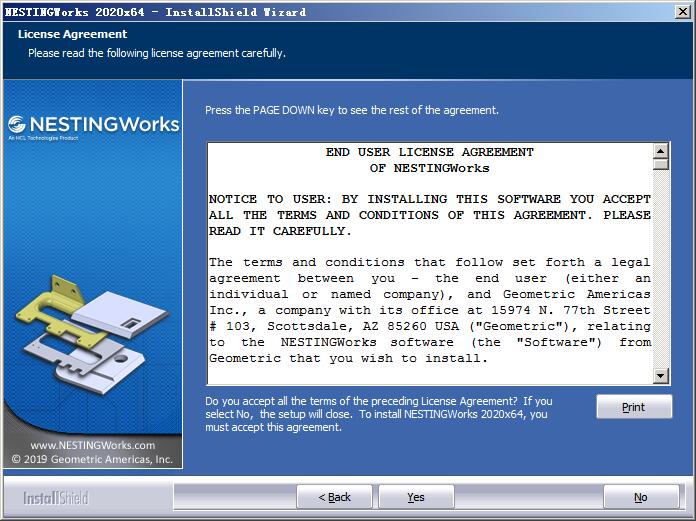The image size is (696, 521).
Task: Decline the agreement with No button
Action: click(x=641, y=497)
